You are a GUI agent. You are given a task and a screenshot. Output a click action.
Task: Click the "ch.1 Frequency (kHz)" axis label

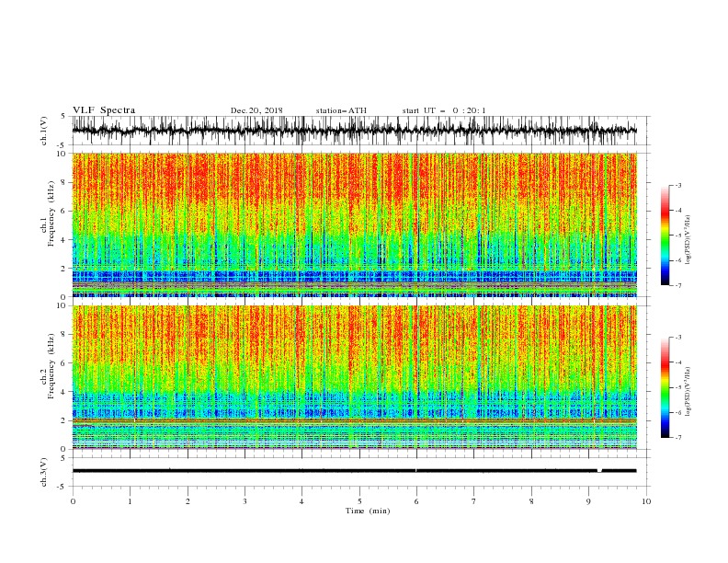(47, 213)
